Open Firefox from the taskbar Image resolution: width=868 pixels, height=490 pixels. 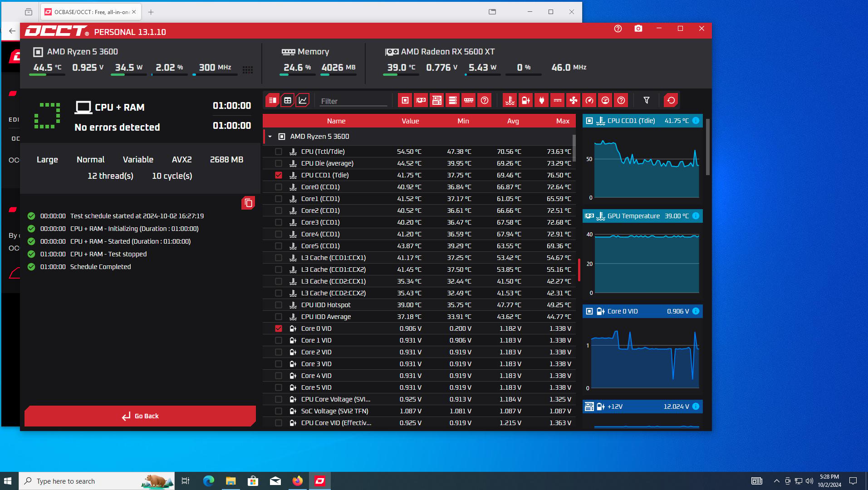click(x=298, y=481)
